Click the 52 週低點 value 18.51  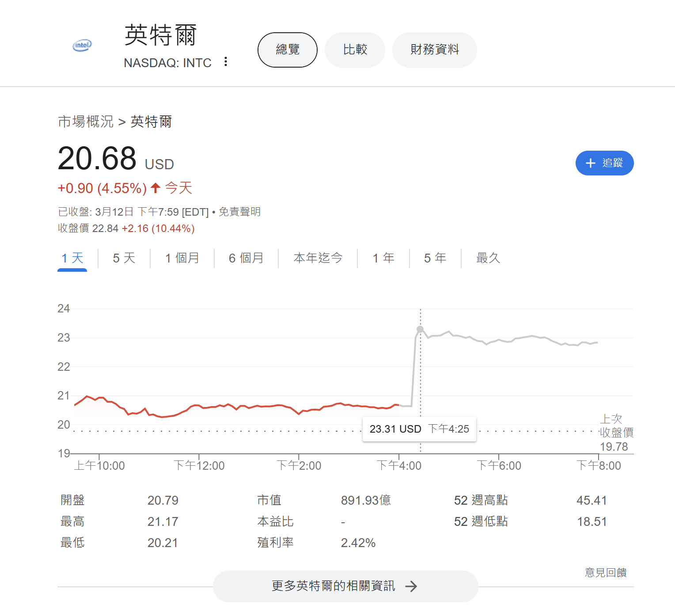click(x=592, y=521)
